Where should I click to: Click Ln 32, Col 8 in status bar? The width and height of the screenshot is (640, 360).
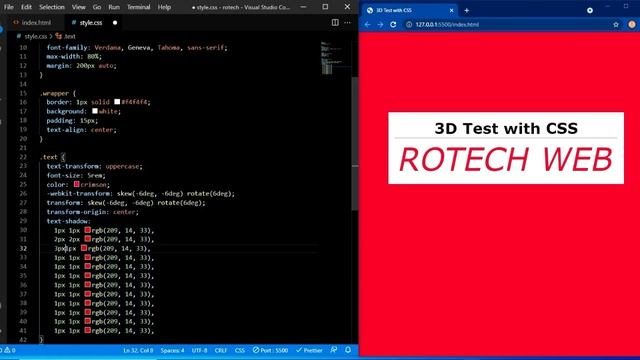tap(138, 350)
